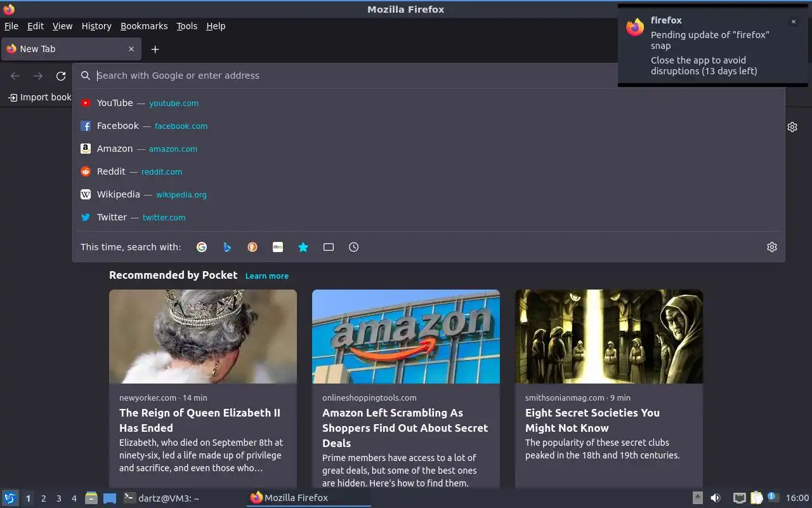
Task: Dismiss the firefox snap update notification
Action: 793,22
